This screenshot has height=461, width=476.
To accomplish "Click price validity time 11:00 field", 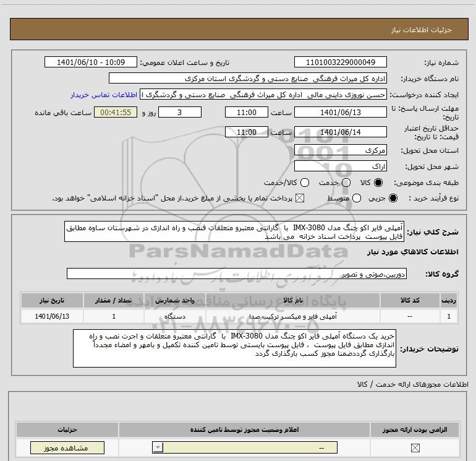I will click(247, 132).
